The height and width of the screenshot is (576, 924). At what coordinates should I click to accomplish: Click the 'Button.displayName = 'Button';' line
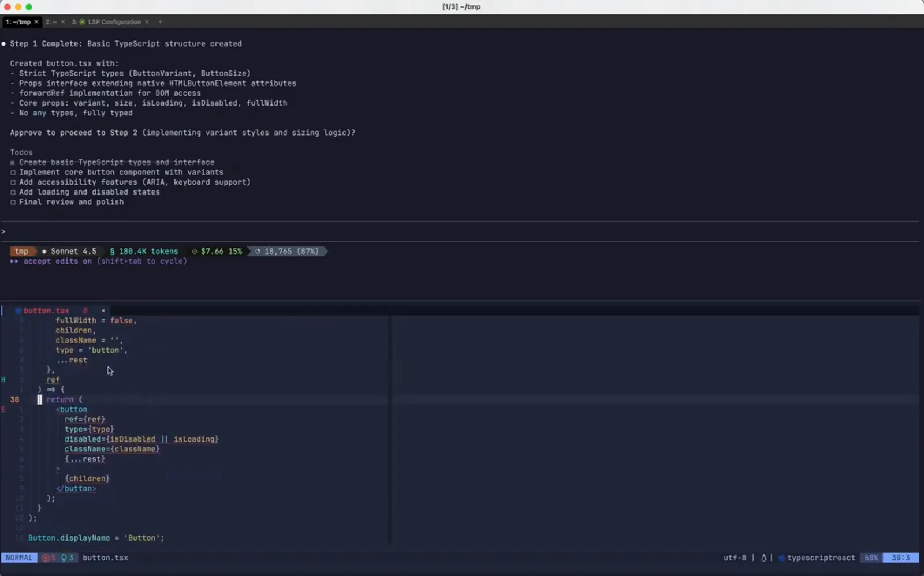(96, 538)
